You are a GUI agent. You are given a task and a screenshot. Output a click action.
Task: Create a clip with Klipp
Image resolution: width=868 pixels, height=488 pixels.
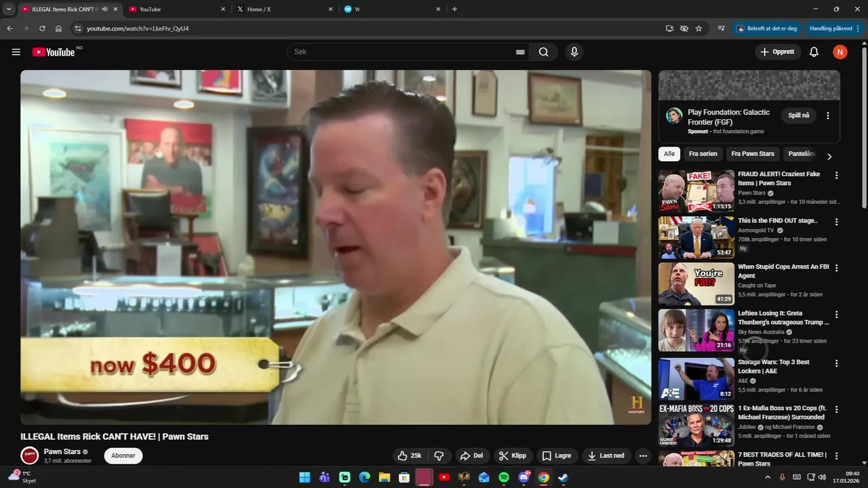point(513,455)
